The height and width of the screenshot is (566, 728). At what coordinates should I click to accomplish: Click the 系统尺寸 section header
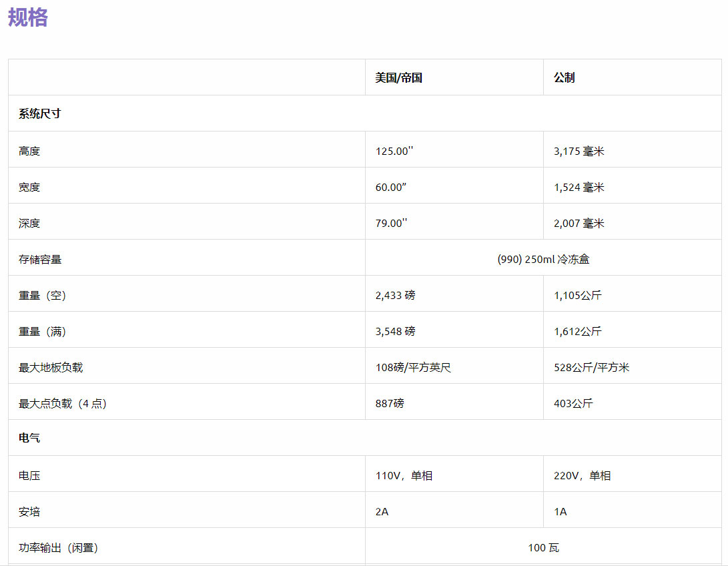(x=40, y=113)
